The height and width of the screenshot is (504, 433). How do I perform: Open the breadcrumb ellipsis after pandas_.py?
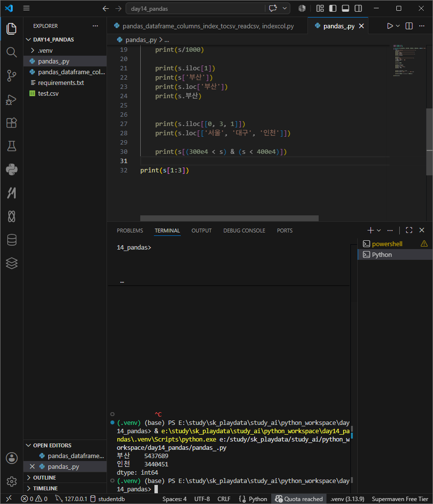tap(167, 40)
